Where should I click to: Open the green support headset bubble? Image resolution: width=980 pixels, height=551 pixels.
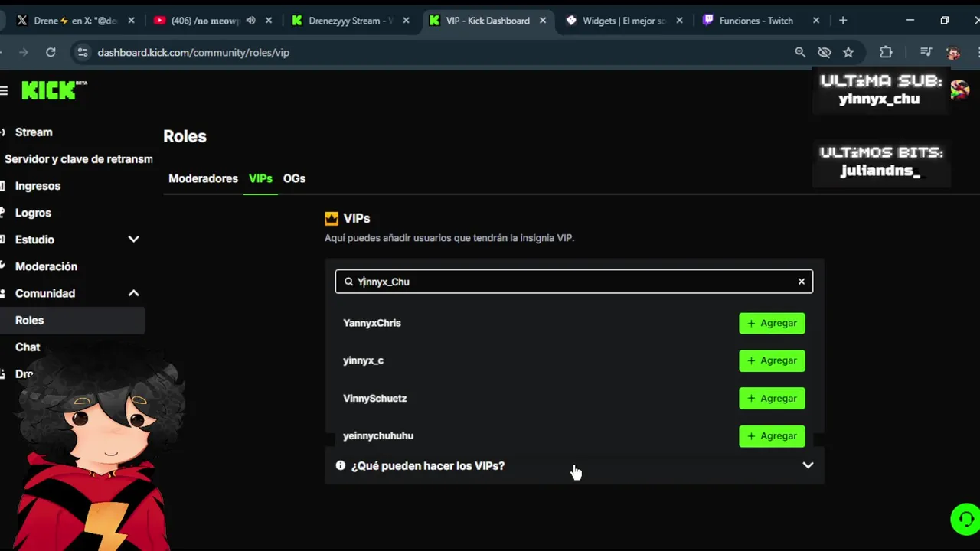[x=965, y=519]
